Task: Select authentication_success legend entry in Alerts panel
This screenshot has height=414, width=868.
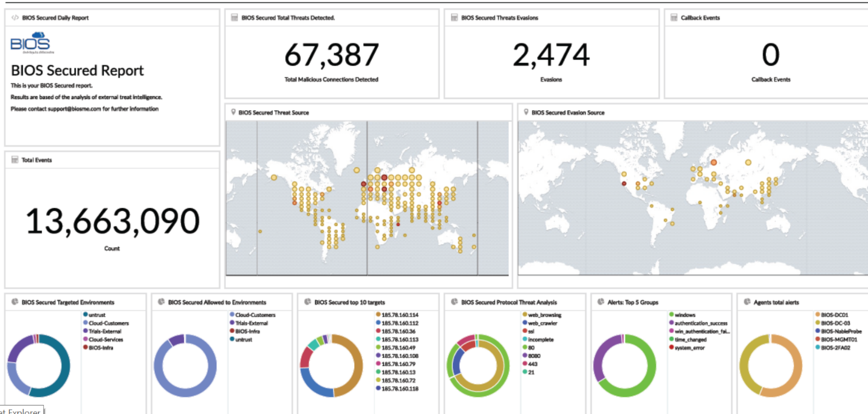Action: (698, 324)
